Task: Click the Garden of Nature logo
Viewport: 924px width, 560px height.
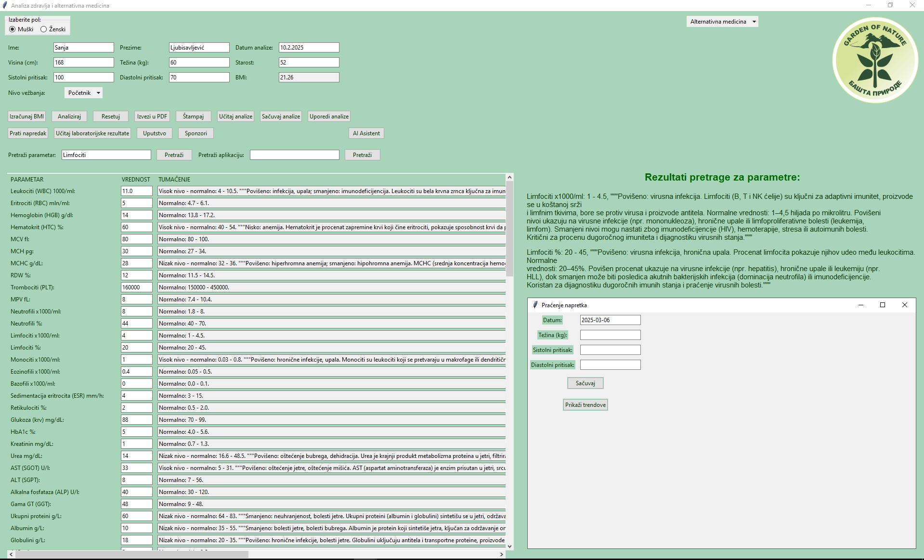Action: 875,60
